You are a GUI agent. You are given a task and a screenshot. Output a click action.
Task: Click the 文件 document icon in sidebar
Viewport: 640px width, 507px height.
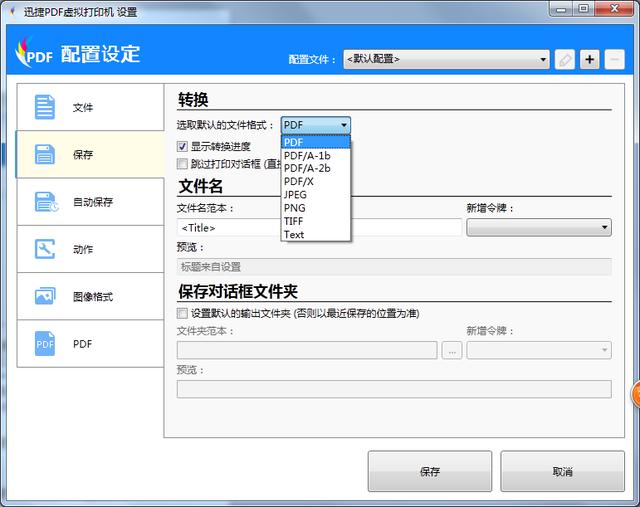tap(45, 107)
